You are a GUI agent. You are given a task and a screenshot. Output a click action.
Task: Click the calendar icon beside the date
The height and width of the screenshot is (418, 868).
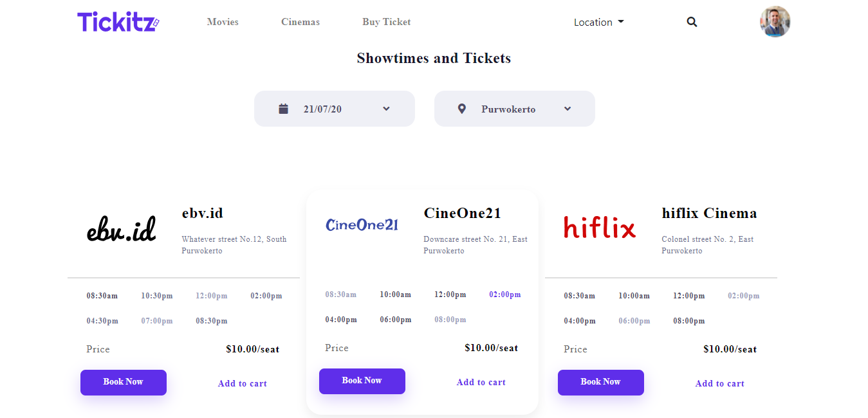(x=283, y=108)
